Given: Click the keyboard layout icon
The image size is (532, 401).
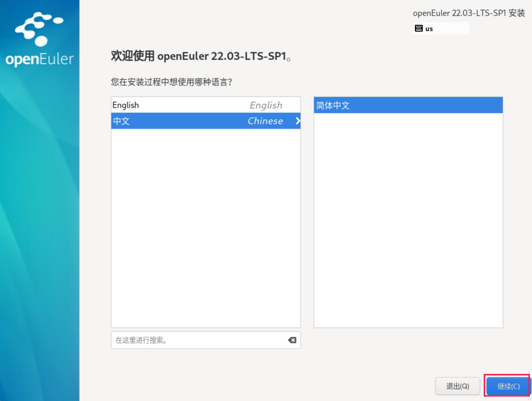Looking at the screenshot, I should 419,28.
